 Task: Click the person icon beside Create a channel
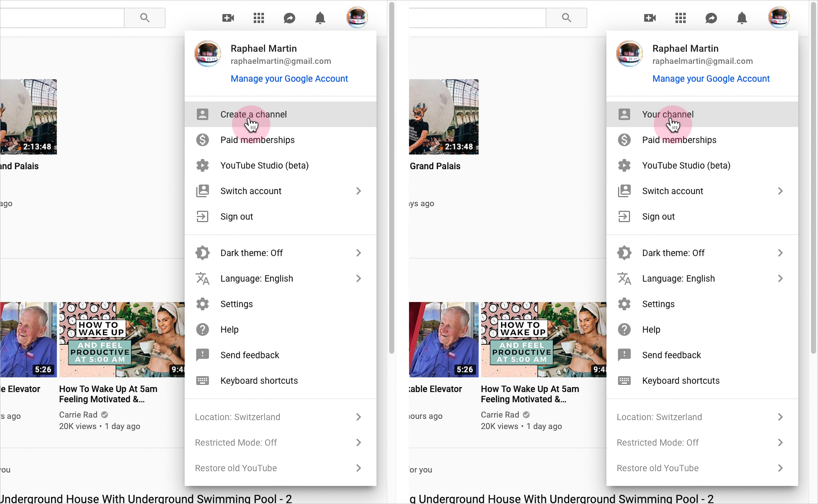click(202, 114)
